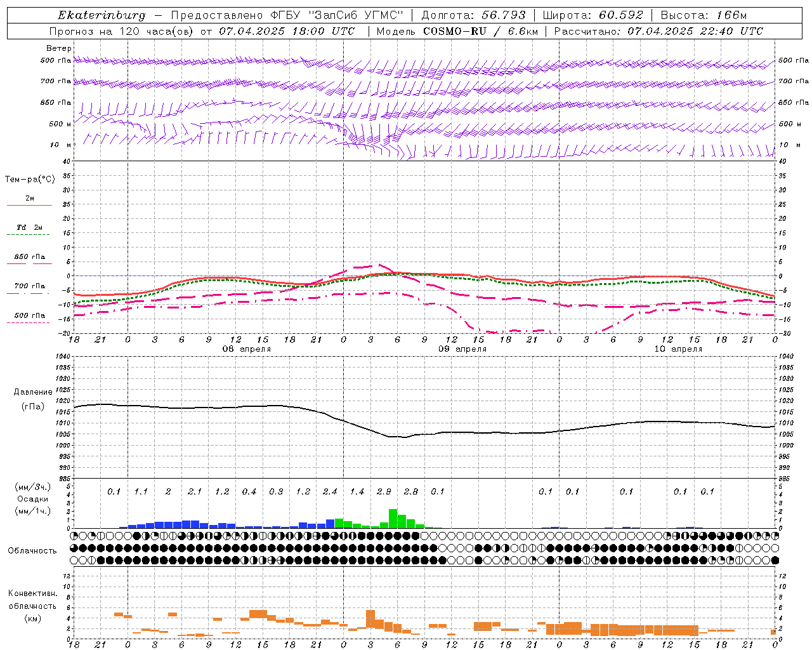Click the dash-dot line sample under '500 гПа' legend
Image resolution: width=812 pixels, height=650 pixels.
(x=29, y=322)
